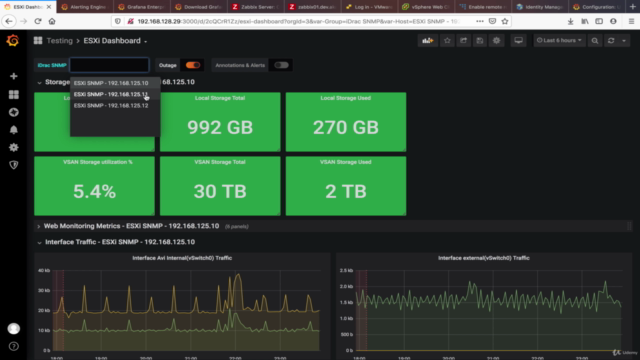
Task: Cycle view mode with monitor icon
Action: click(x=518, y=40)
